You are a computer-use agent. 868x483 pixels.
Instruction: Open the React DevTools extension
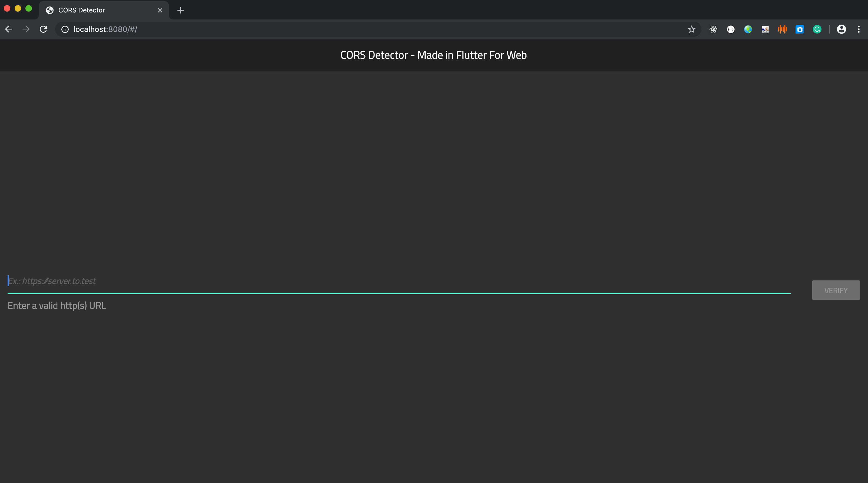(x=713, y=29)
